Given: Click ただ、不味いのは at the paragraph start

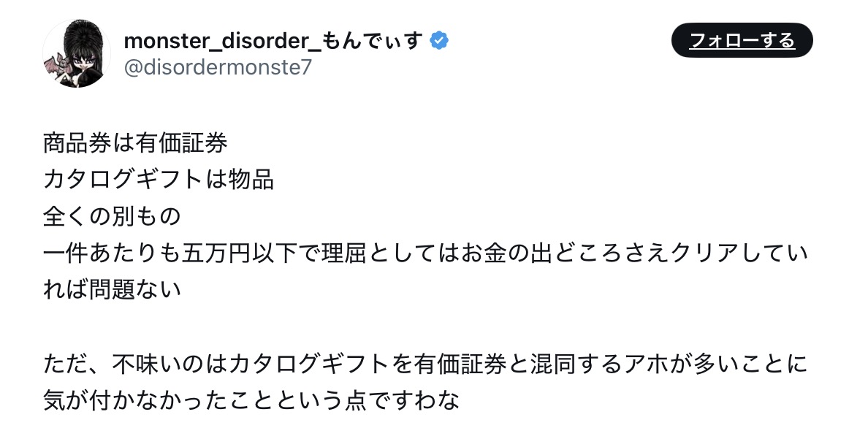Looking at the screenshot, I should (135, 364).
